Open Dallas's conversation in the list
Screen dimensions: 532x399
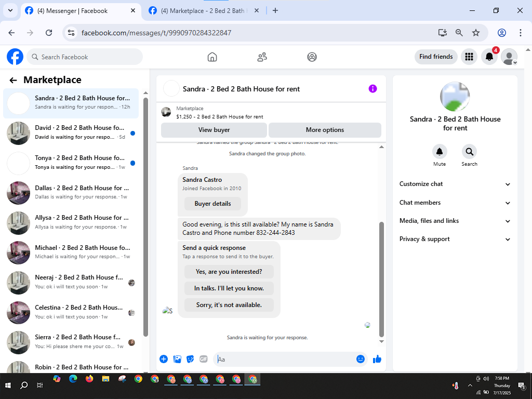coord(71,193)
